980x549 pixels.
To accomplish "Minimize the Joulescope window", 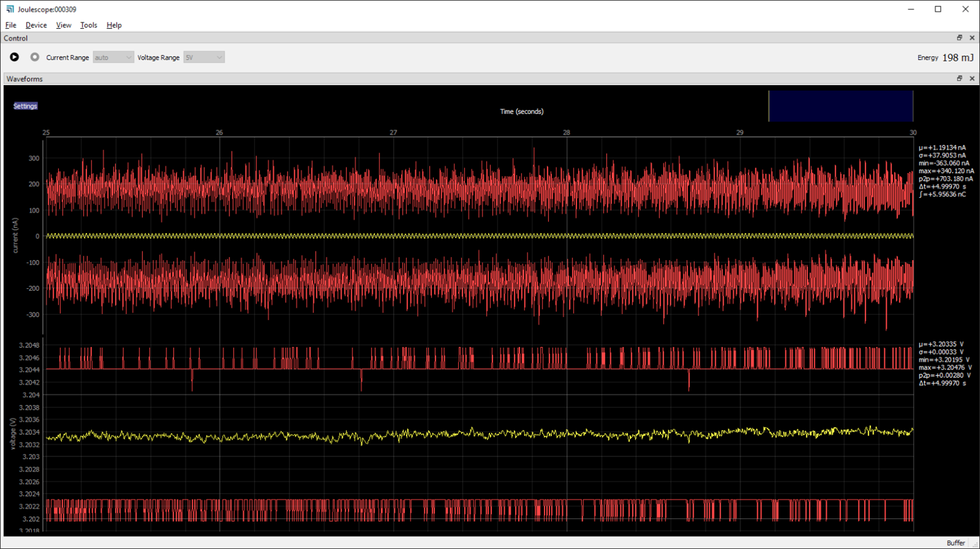I will pos(911,9).
